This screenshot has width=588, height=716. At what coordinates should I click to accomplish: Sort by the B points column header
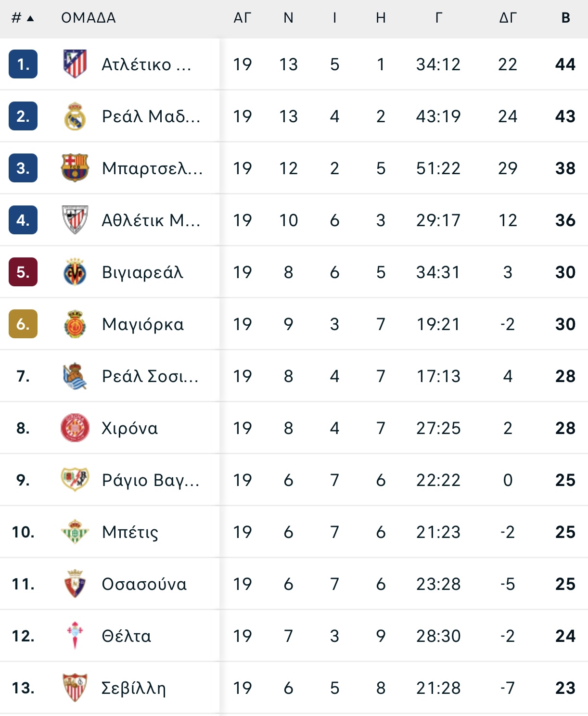pos(566,18)
